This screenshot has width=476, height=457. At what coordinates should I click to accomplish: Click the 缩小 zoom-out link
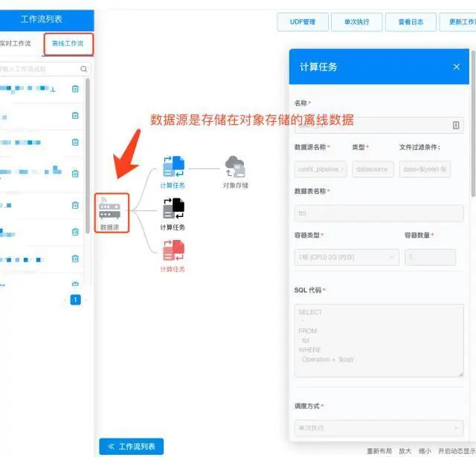click(425, 451)
